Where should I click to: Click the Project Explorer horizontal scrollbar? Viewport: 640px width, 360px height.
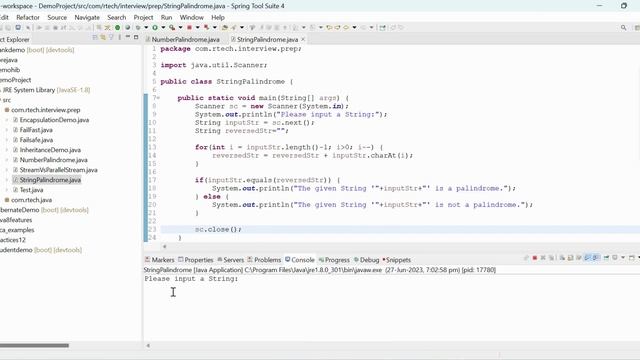[x=34, y=345]
